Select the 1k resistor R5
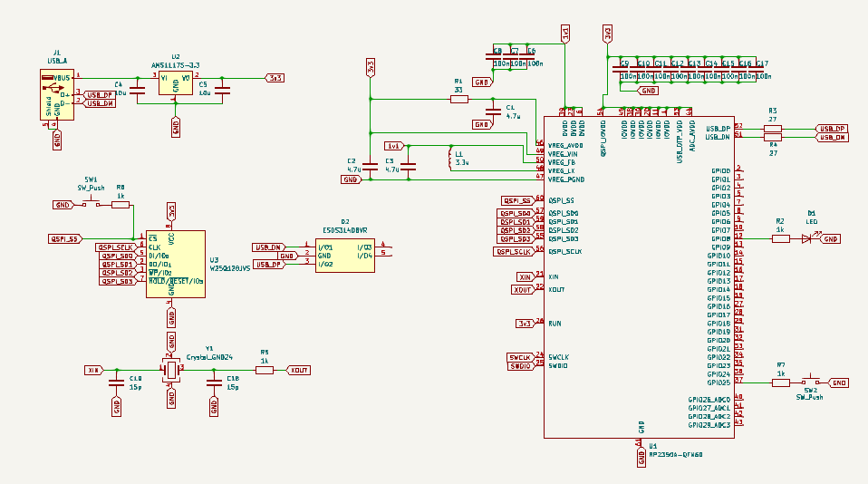Image resolution: width=868 pixels, height=484 pixels. [x=265, y=370]
